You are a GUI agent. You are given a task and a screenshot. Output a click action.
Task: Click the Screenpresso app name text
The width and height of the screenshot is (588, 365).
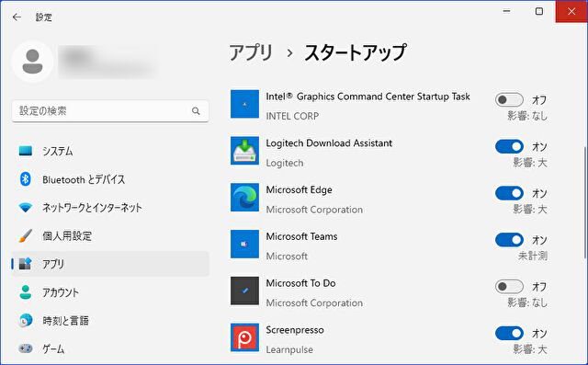pyautogui.click(x=295, y=330)
